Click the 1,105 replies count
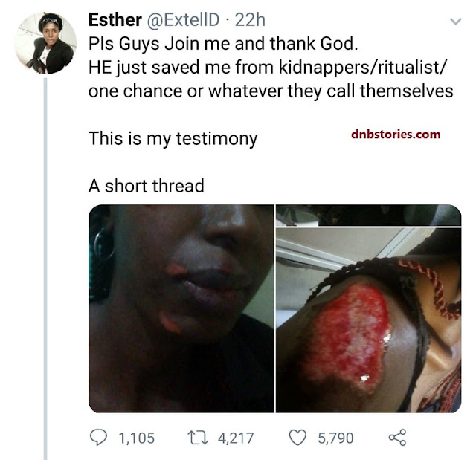The width and height of the screenshot is (476, 460). (x=136, y=438)
